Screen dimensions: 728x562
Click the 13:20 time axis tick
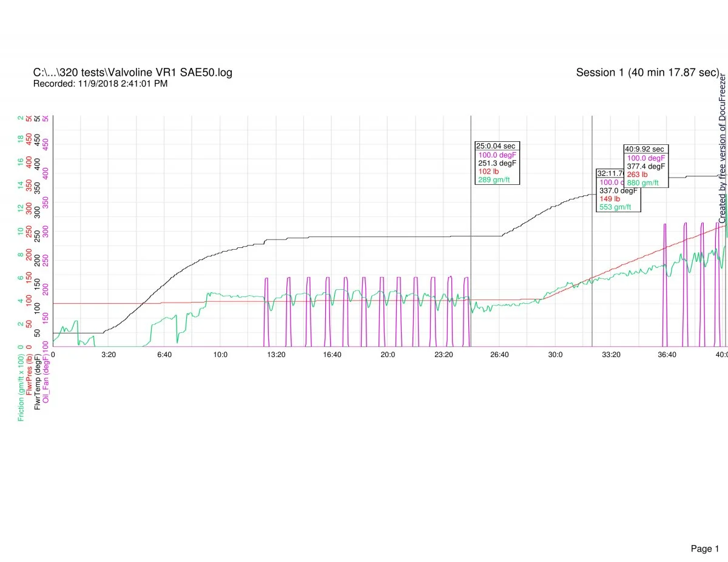(276, 354)
